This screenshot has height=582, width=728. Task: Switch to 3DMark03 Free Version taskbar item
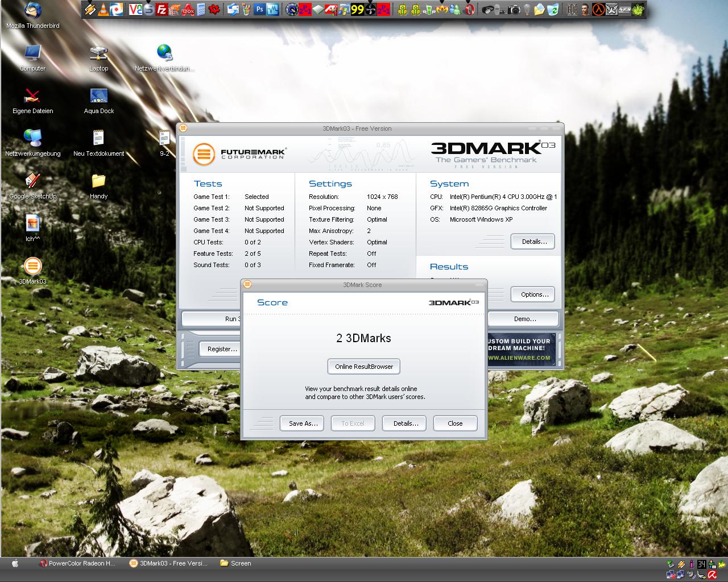(168, 563)
